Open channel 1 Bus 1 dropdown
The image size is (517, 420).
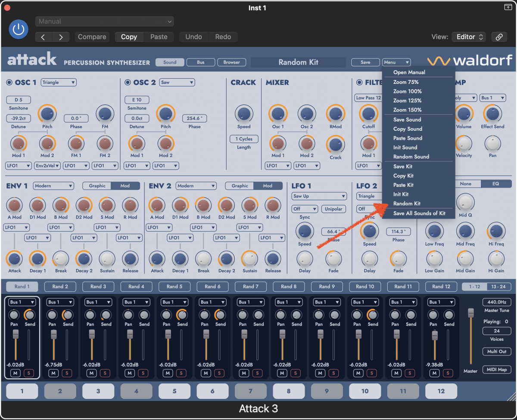click(x=22, y=302)
